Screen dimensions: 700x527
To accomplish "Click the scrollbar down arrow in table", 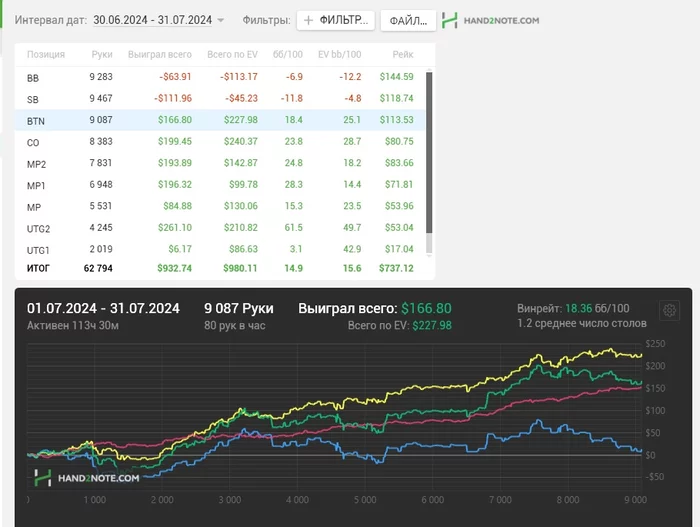I will click(429, 256).
